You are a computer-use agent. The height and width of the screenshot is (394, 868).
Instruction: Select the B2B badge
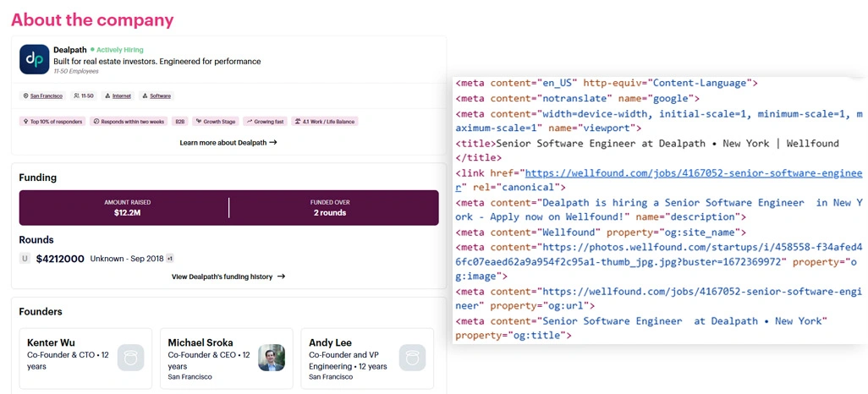click(180, 121)
